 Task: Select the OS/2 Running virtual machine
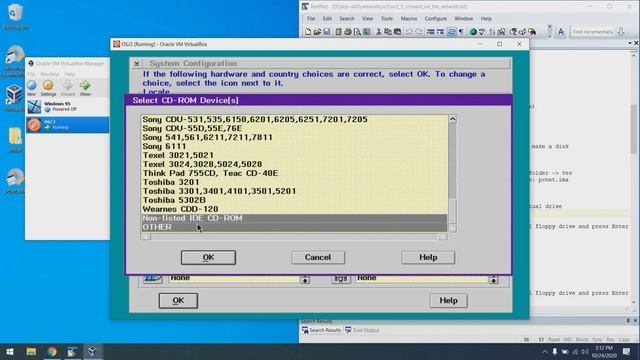67,124
